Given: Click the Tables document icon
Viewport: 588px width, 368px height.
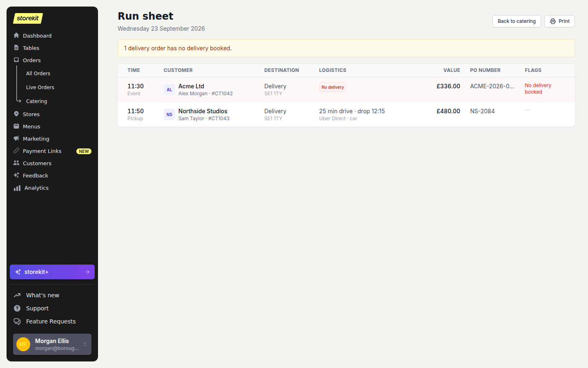Looking at the screenshot, I should [x=16, y=48].
